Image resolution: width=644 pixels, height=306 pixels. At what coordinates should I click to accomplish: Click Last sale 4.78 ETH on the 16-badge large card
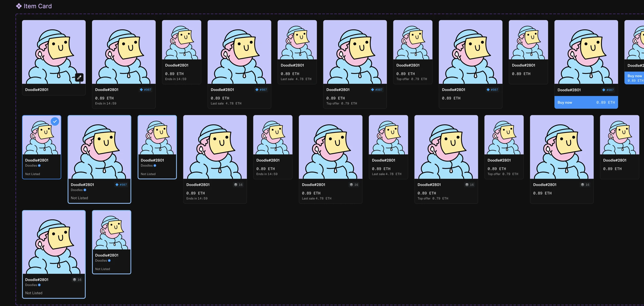[317, 198]
